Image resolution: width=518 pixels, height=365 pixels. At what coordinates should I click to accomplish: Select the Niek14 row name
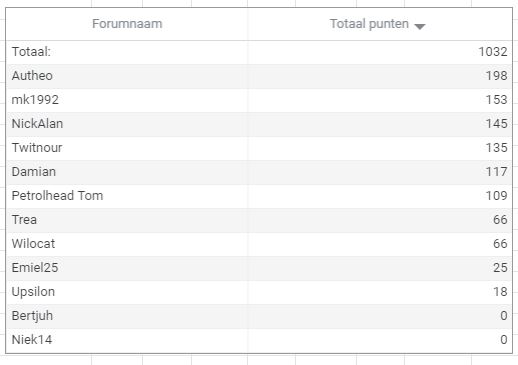pos(32,340)
